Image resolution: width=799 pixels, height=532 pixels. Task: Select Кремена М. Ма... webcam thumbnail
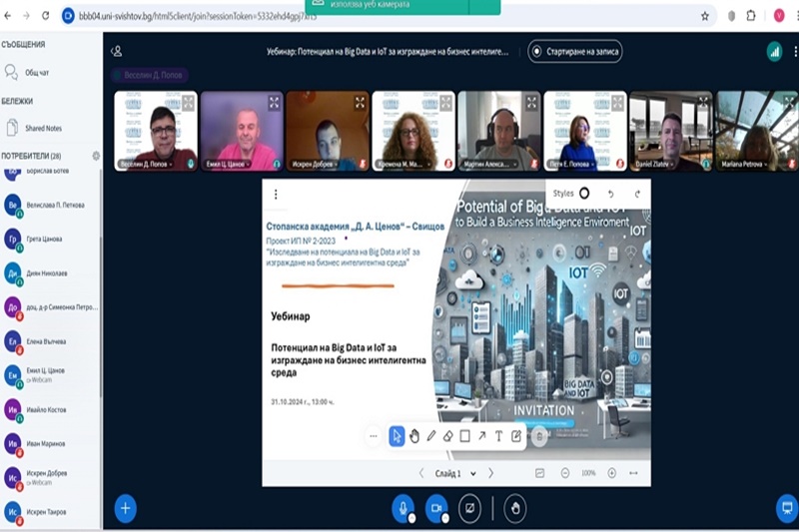click(413, 131)
